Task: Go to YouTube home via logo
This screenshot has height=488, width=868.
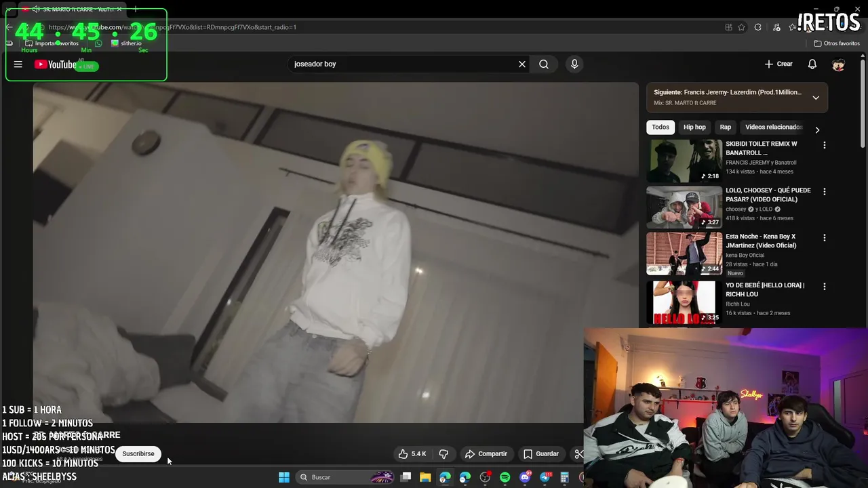Action: coord(56,64)
